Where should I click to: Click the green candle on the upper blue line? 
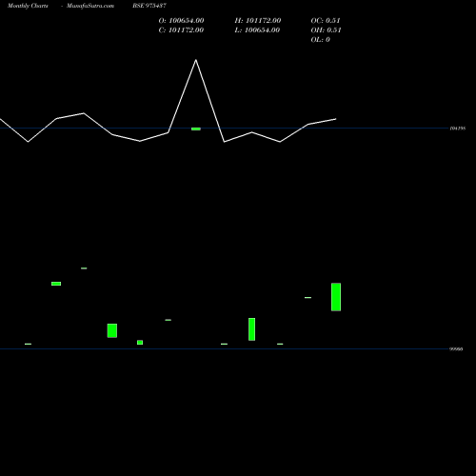pyautogui.click(x=196, y=129)
